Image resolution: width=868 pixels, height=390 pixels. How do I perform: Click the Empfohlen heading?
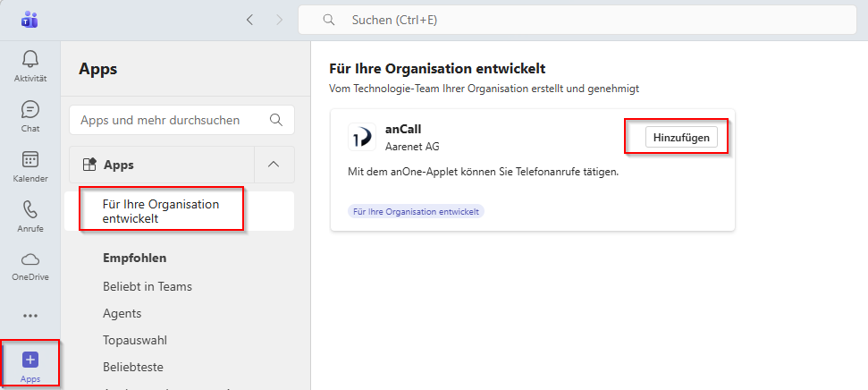(134, 258)
